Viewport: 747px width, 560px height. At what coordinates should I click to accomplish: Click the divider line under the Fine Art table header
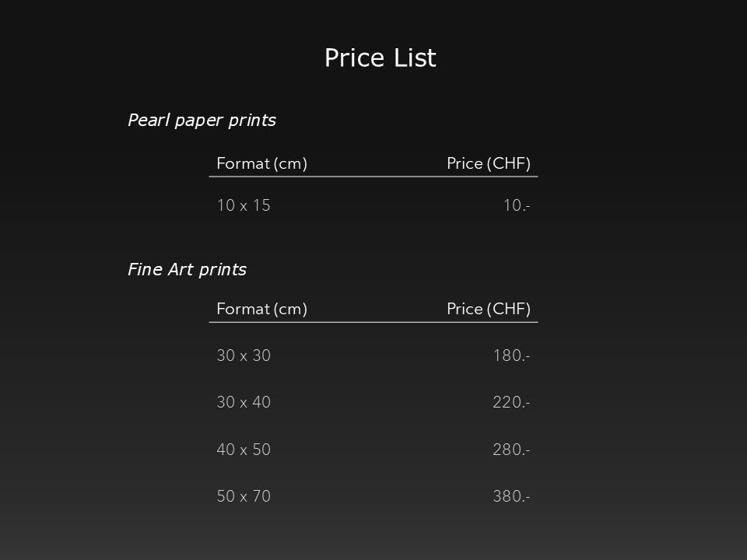pyautogui.click(x=373, y=322)
